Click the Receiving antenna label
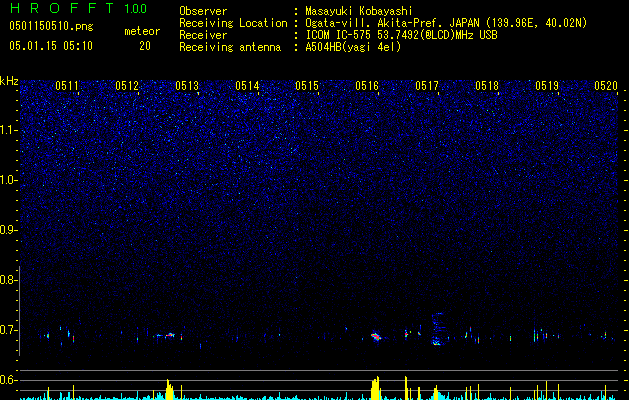 click(230, 47)
